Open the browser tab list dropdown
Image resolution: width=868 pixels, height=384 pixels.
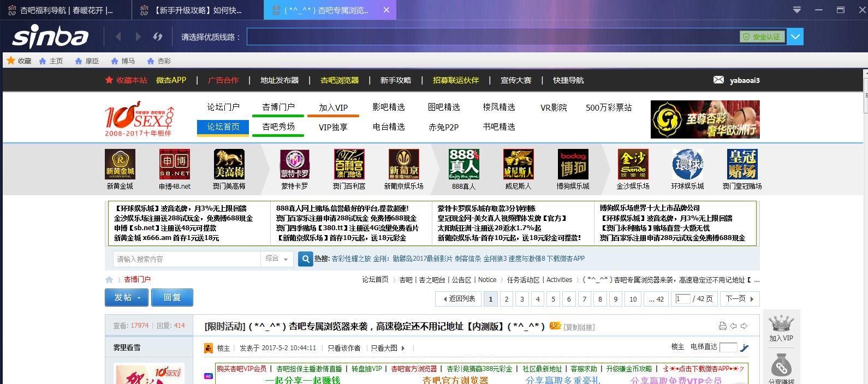pos(797,10)
